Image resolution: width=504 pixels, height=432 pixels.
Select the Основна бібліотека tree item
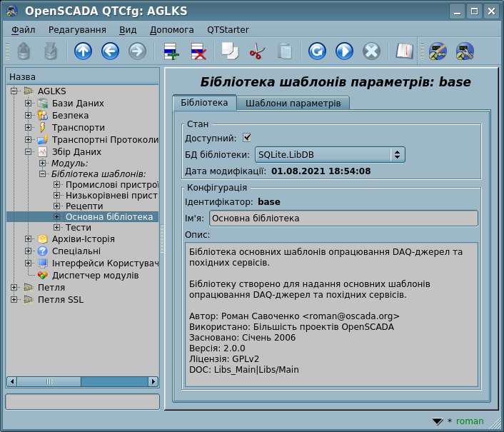click(109, 217)
